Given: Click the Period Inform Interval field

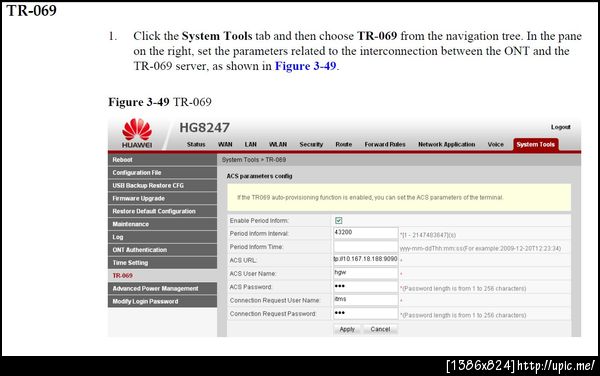Looking at the screenshot, I should click(x=365, y=233).
